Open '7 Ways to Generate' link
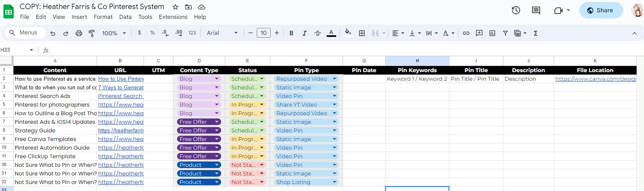The height and width of the screenshot is (191, 644). pyautogui.click(x=121, y=87)
